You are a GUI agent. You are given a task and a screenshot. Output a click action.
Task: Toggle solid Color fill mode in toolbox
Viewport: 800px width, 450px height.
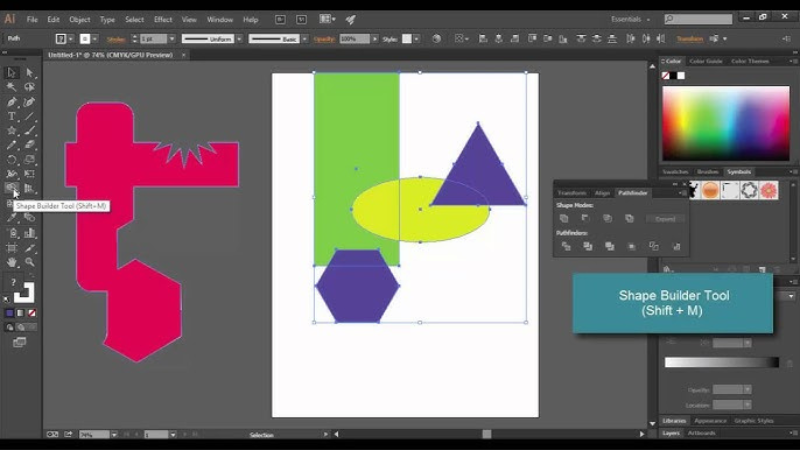(10, 313)
